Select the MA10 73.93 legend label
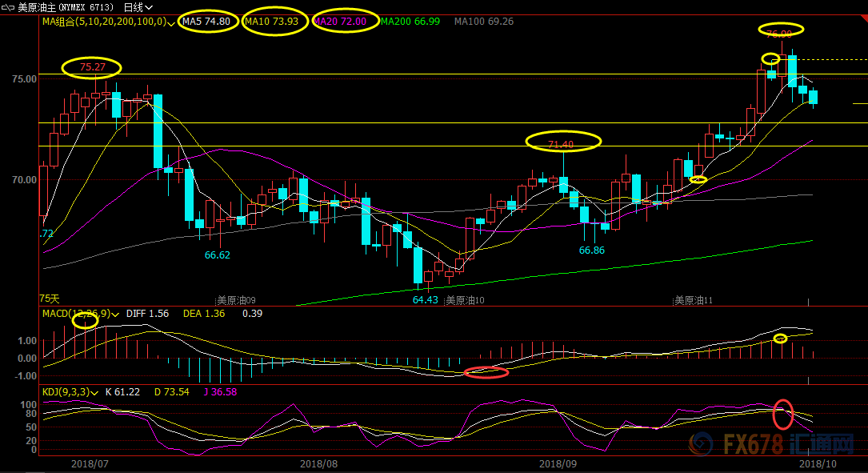This screenshot has height=473, width=868. coord(271,22)
